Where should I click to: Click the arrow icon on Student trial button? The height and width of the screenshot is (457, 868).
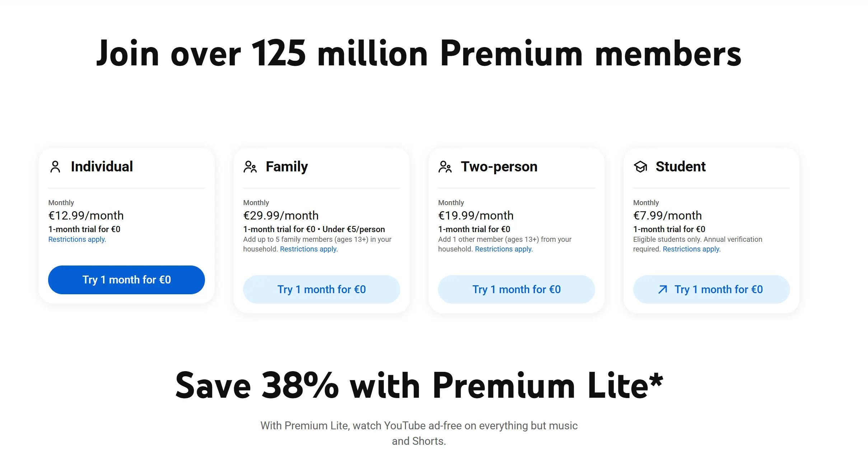663,290
